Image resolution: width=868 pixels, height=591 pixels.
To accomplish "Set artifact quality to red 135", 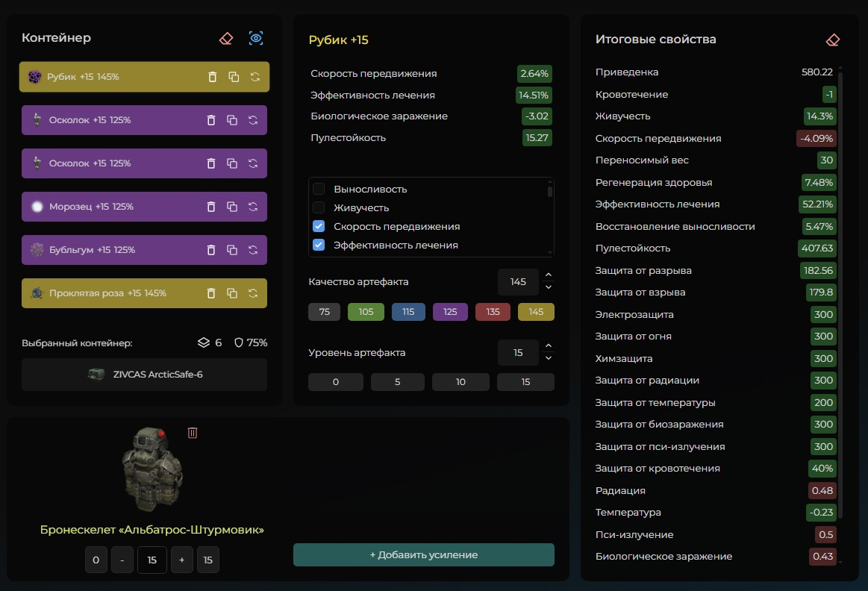I will click(493, 312).
